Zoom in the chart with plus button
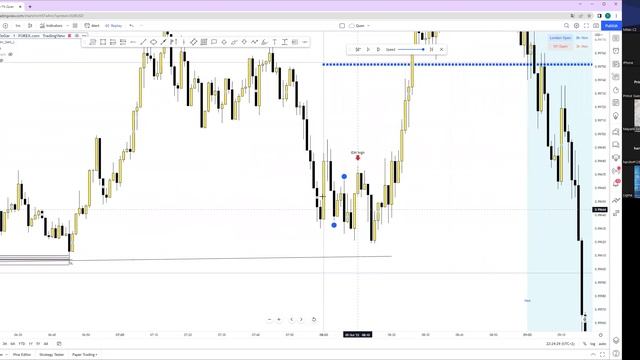 [279, 320]
